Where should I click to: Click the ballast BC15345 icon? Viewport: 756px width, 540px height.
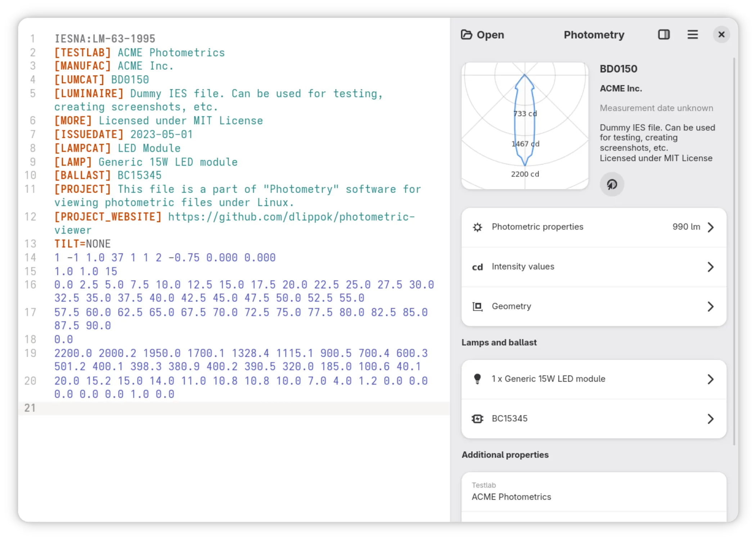[477, 419]
